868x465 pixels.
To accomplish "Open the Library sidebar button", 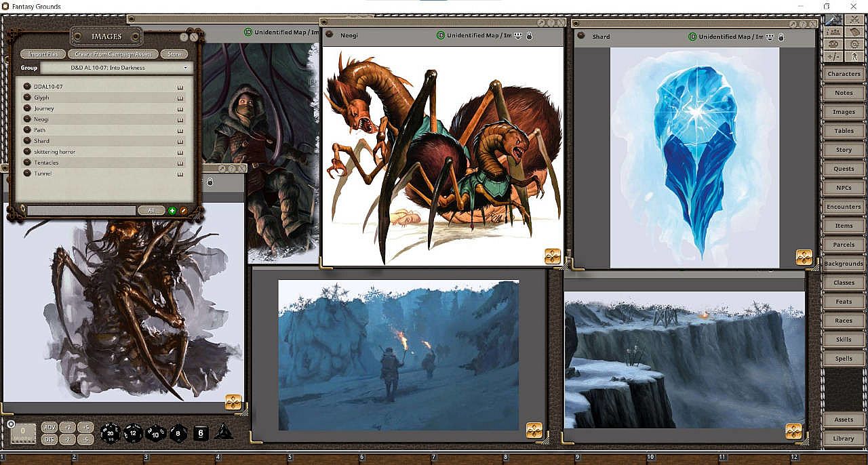I will [x=844, y=439].
